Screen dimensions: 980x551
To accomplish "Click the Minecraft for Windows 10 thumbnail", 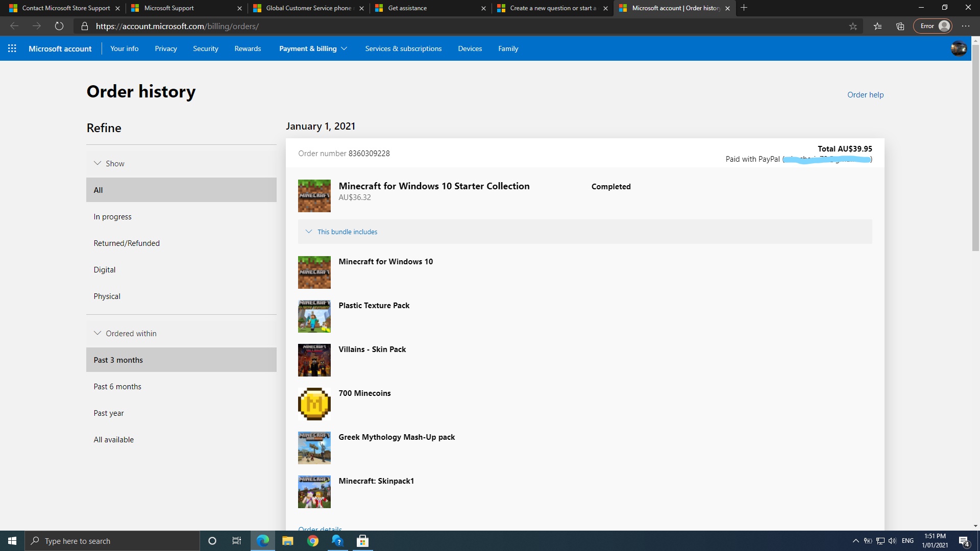I will click(314, 272).
